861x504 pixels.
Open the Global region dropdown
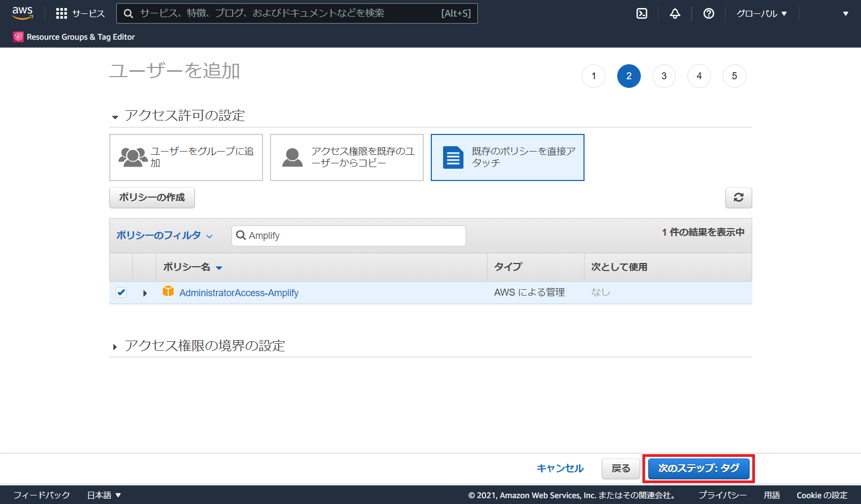click(761, 13)
